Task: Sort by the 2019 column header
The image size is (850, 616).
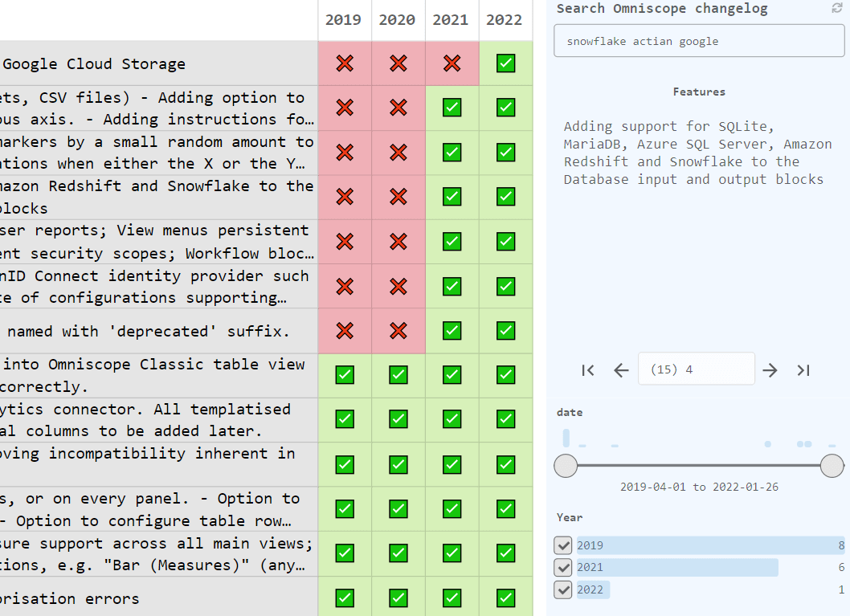Action: 344,20
